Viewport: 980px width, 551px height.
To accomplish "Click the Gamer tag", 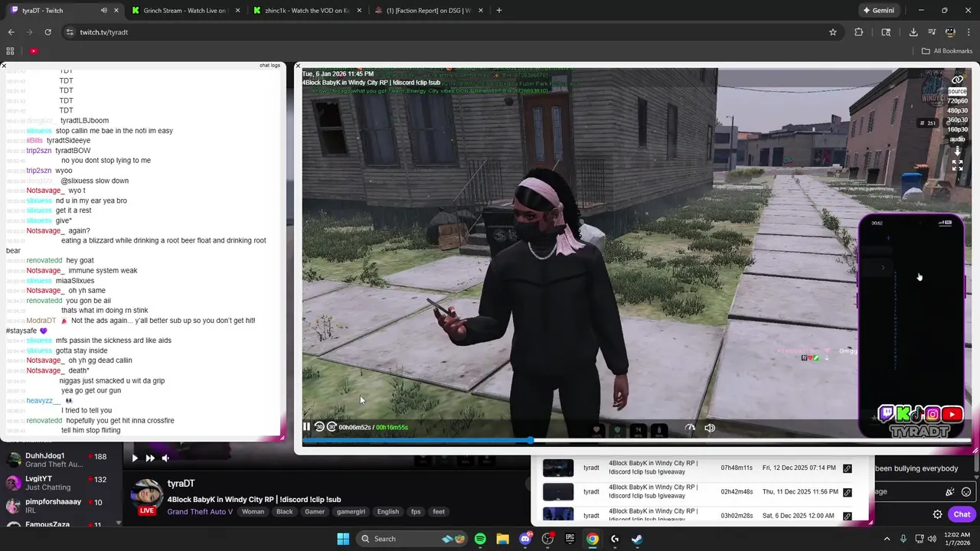I will click(315, 511).
